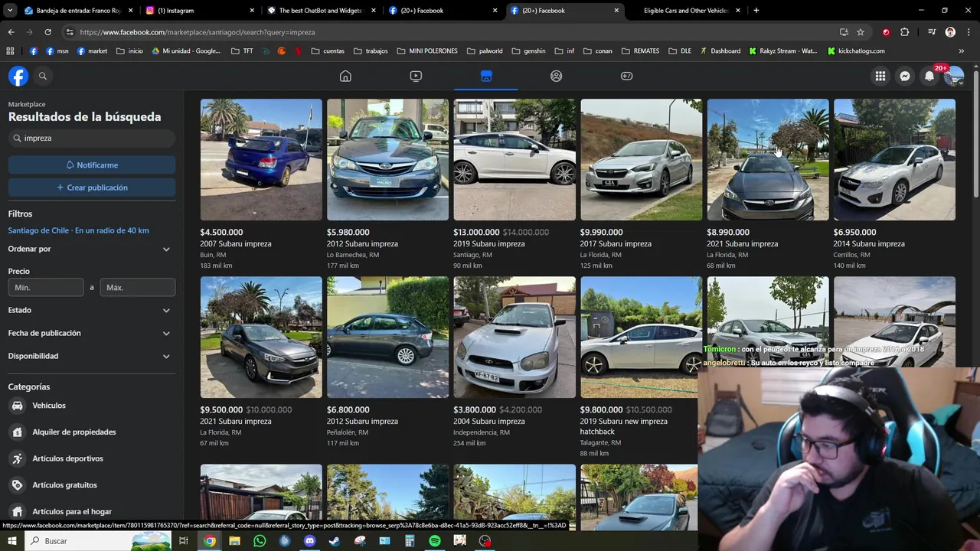Open the Artículos deportivos category link
Screen dimensions: 980x551
[x=67, y=458]
